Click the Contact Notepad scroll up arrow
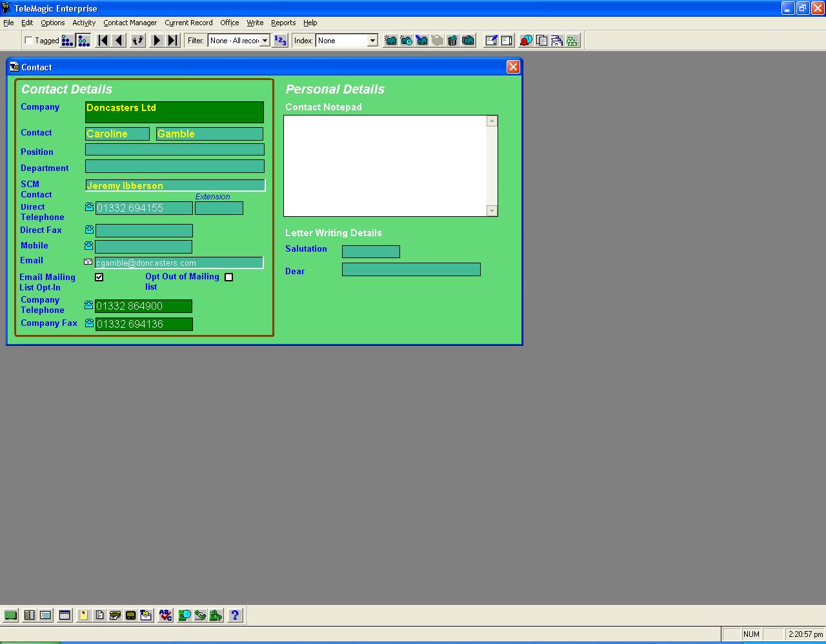The image size is (826, 644). 492,121
